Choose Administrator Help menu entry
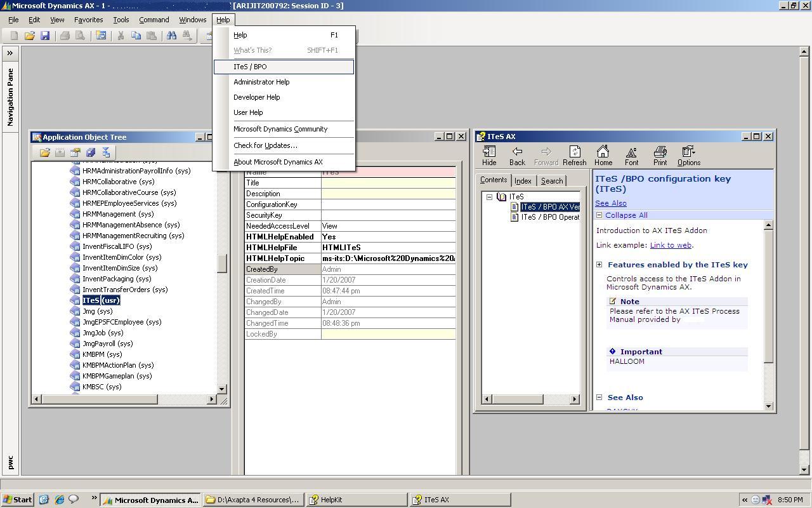This screenshot has height=508, width=812. coord(284,82)
